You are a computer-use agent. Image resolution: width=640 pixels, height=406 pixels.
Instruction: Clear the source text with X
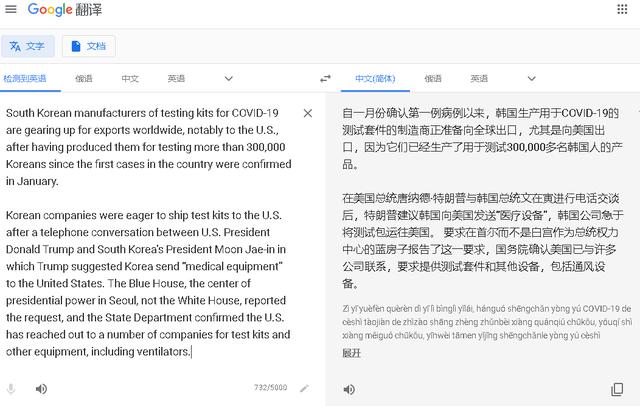pos(308,113)
